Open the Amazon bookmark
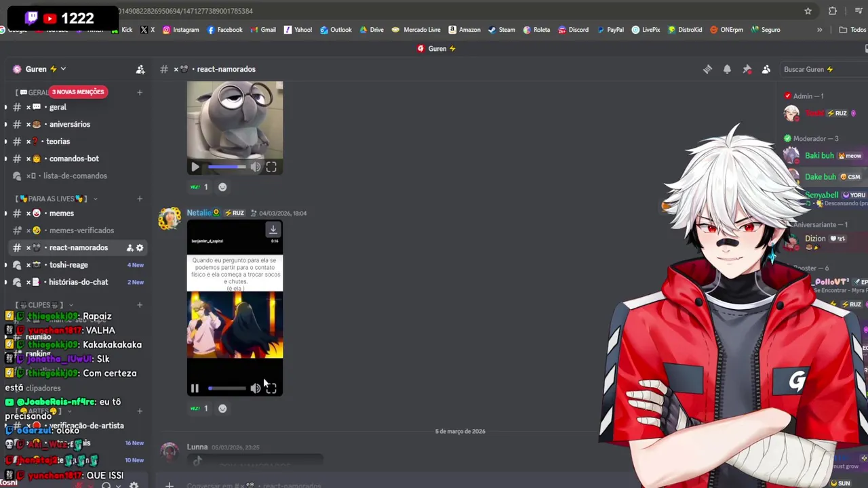This screenshot has height=488, width=868. click(465, 30)
